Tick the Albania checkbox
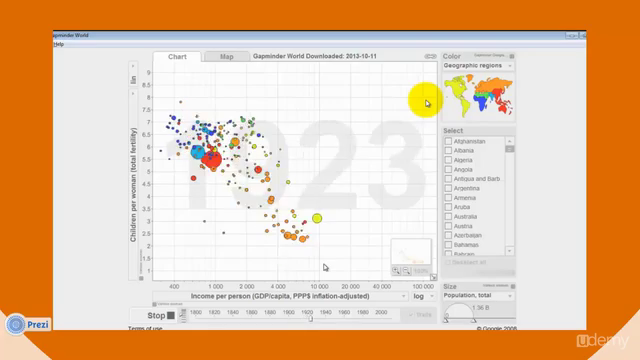This screenshot has width=640, height=360. pyautogui.click(x=448, y=151)
